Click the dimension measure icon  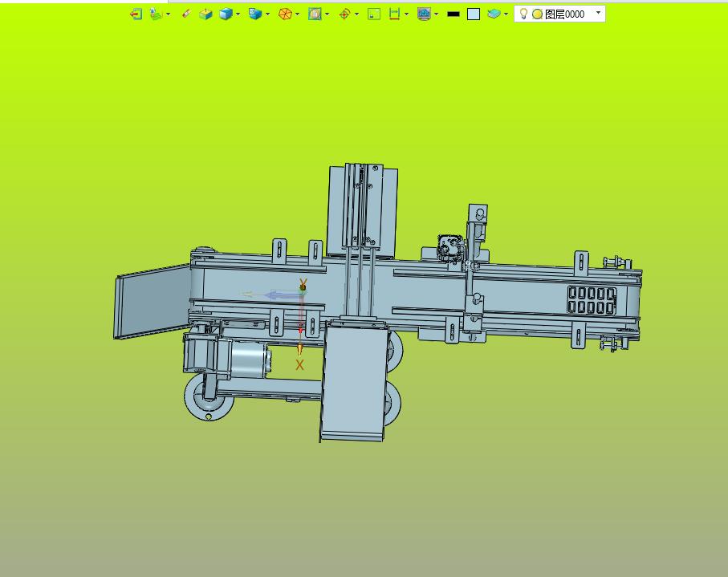[394, 14]
